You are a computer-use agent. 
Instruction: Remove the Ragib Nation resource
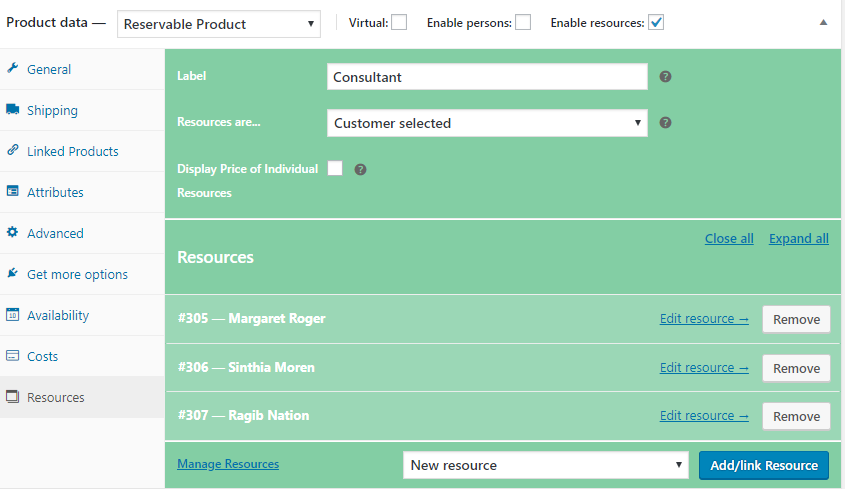796,416
